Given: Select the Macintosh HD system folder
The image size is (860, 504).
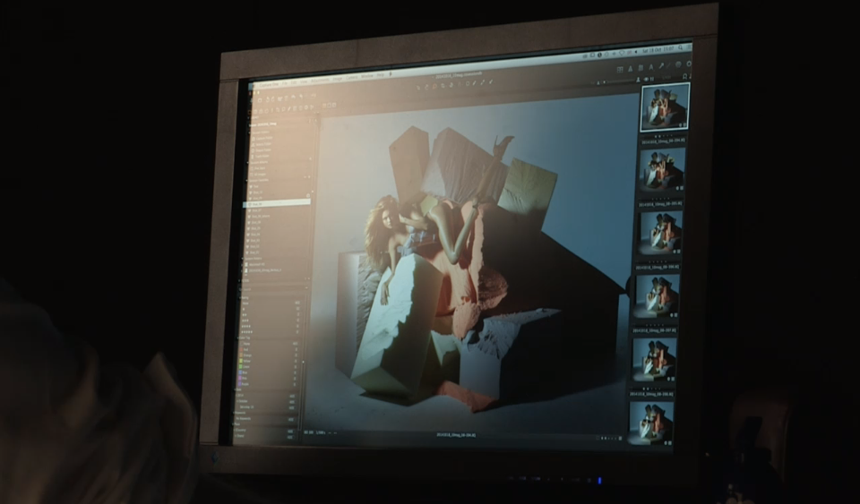Looking at the screenshot, I should point(257,264).
